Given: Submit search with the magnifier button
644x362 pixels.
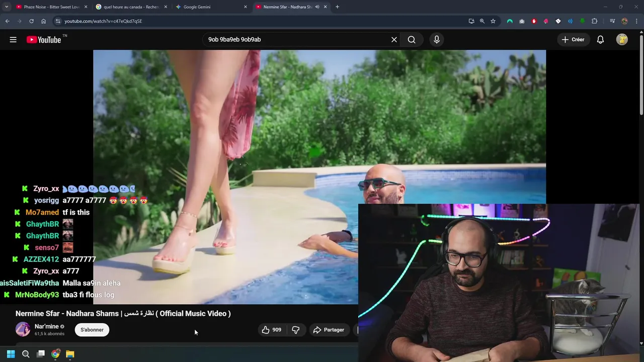Looking at the screenshot, I should pyautogui.click(x=412, y=40).
